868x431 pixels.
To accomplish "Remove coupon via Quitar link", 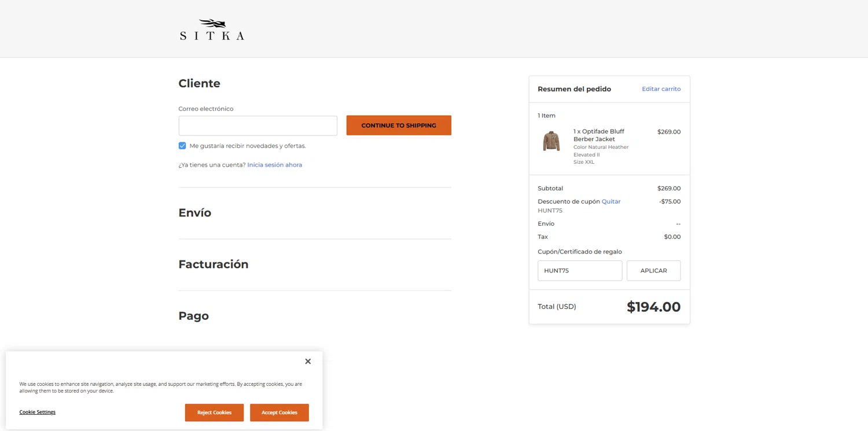I will point(611,202).
